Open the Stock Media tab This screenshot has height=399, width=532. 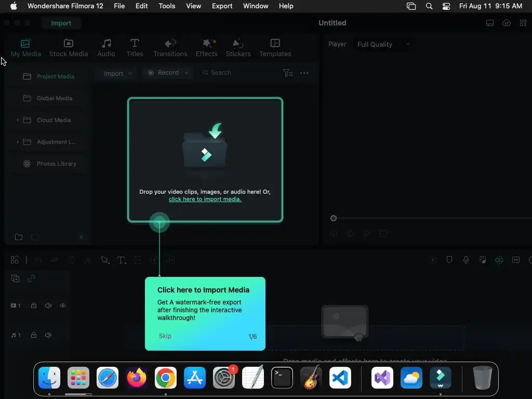point(69,48)
